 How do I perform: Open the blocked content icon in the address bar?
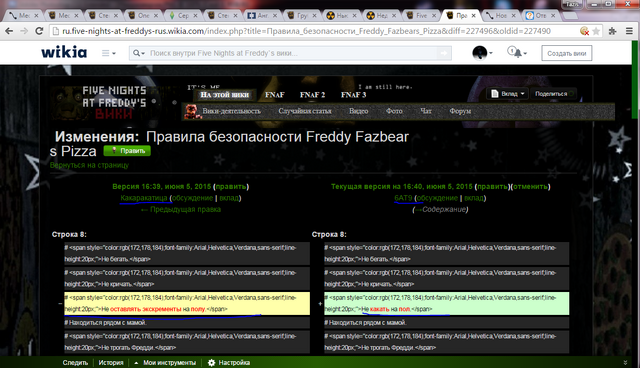pyautogui.click(x=584, y=31)
